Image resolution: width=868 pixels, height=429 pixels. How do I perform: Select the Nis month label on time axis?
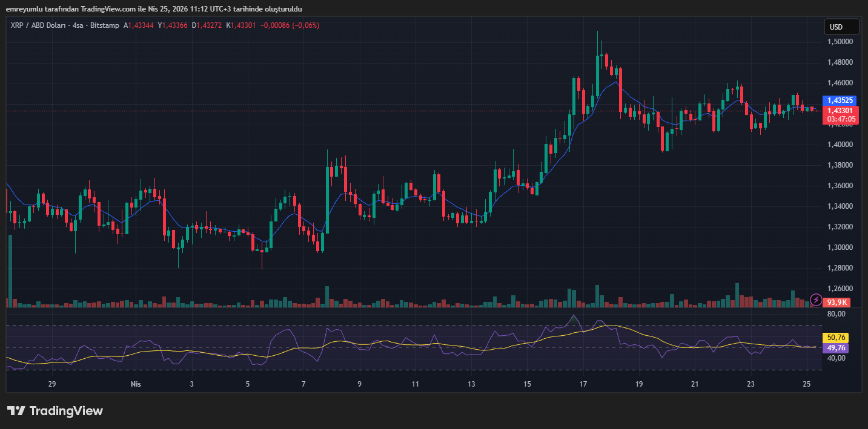pyautogui.click(x=136, y=384)
